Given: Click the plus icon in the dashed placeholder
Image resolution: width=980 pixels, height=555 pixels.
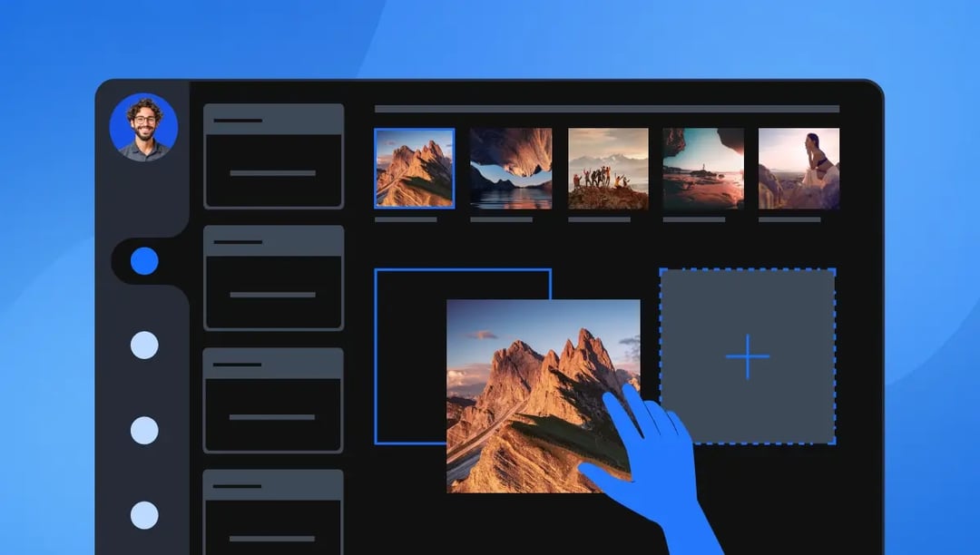Looking at the screenshot, I should 748,356.
